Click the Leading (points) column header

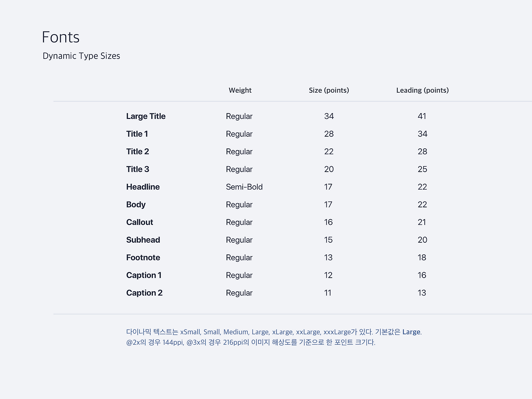422,90
